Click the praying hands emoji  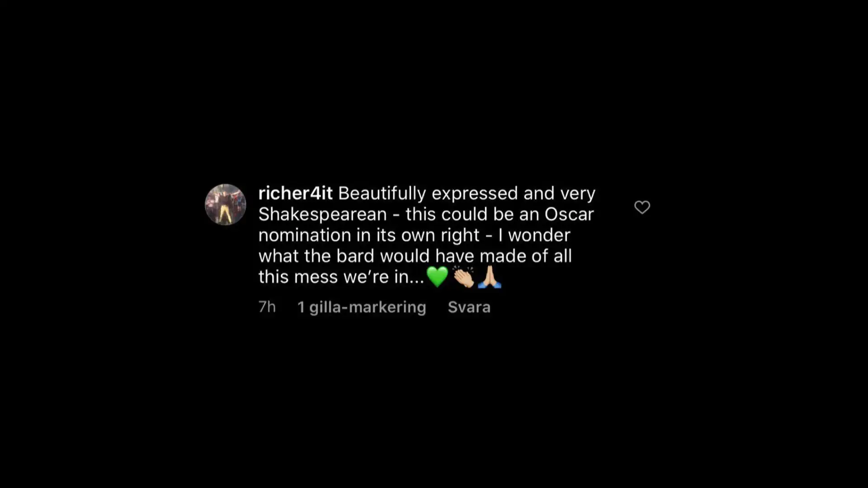tap(490, 277)
